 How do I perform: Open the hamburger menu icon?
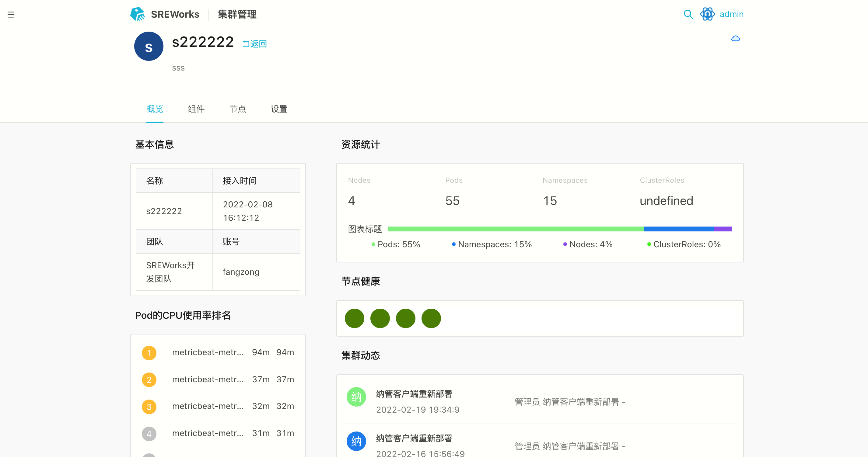[x=11, y=15]
